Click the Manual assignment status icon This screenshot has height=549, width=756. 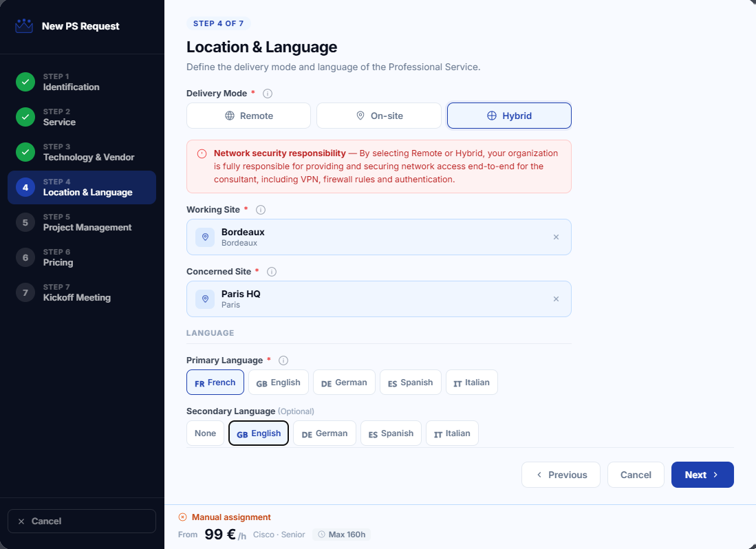[x=183, y=517]
